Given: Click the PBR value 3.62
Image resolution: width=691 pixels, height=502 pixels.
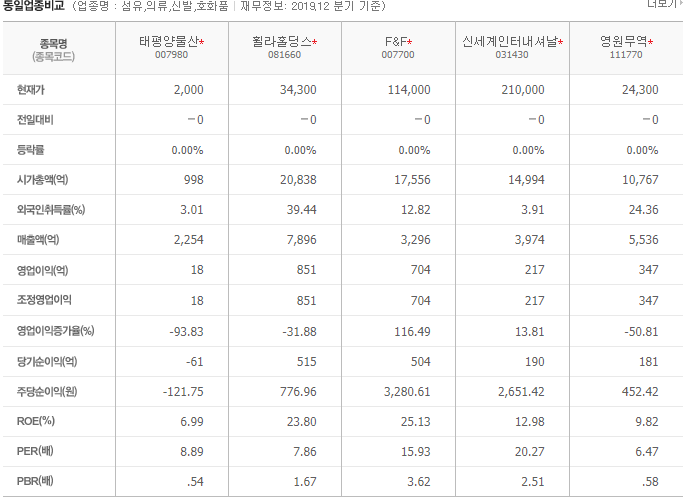Looking at the screenshot, I should pos(419,481).
